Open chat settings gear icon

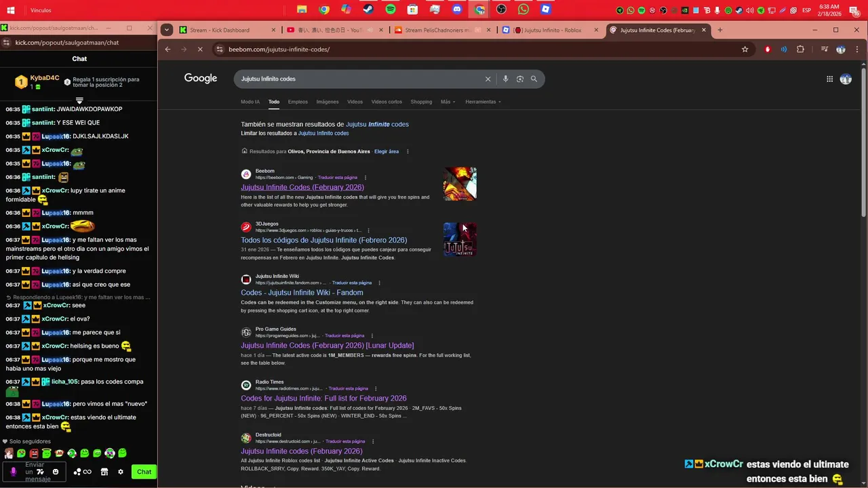121,472
